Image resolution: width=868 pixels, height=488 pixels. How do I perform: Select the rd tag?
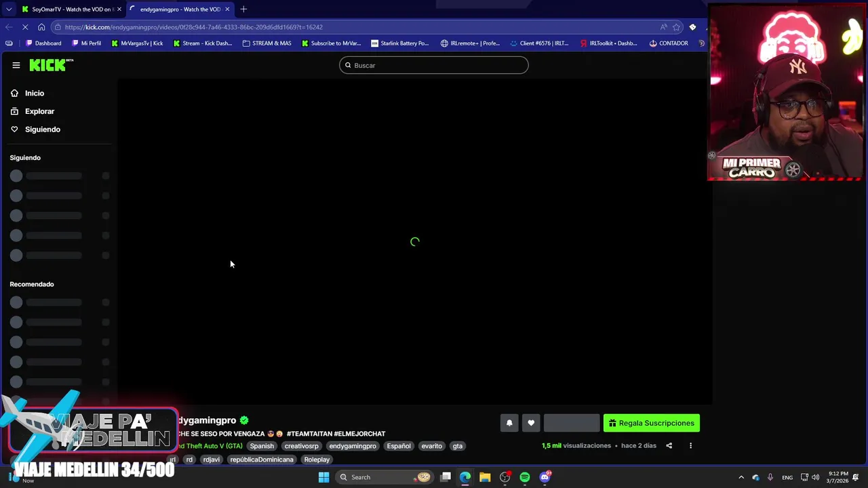[x=189, y=460]
